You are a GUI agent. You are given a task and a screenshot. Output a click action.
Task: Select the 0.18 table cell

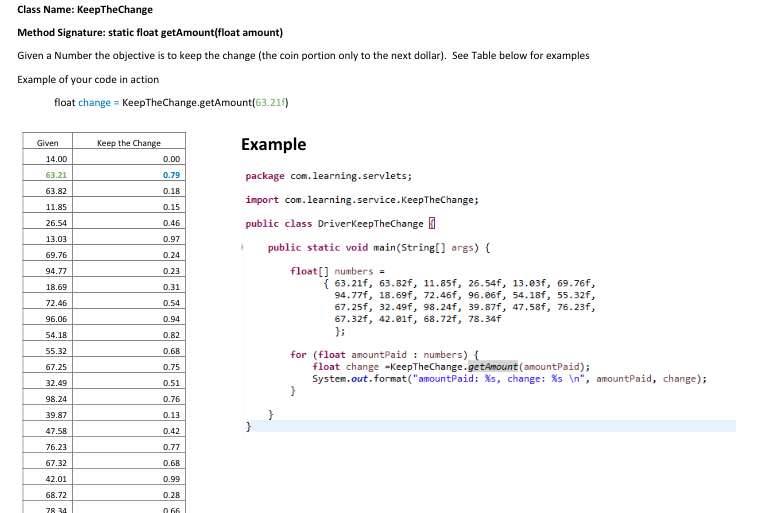129,191
